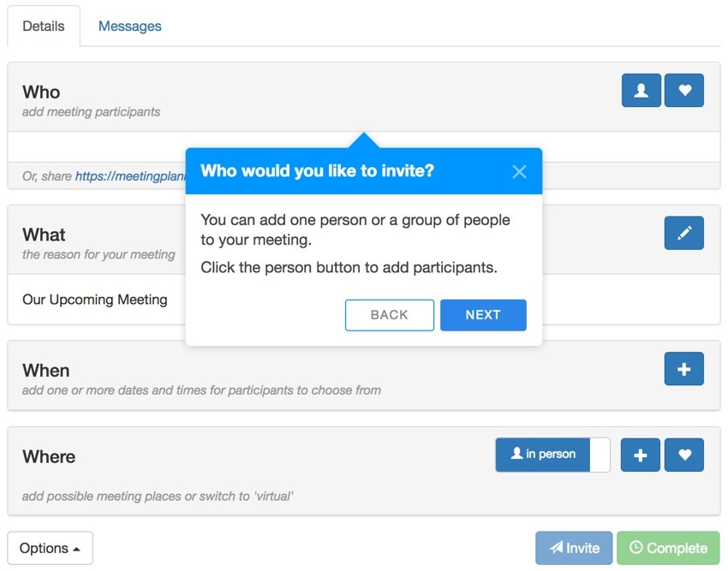Image resolution: width=728 pixels, height=571 pixels.
Task: Click the 'When' section heading
Action: click(46, 371)
